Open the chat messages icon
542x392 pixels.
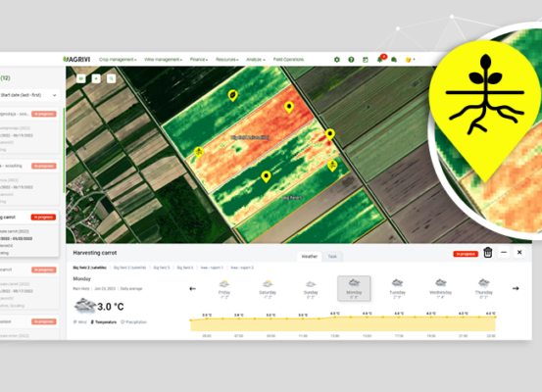(394, 60)
